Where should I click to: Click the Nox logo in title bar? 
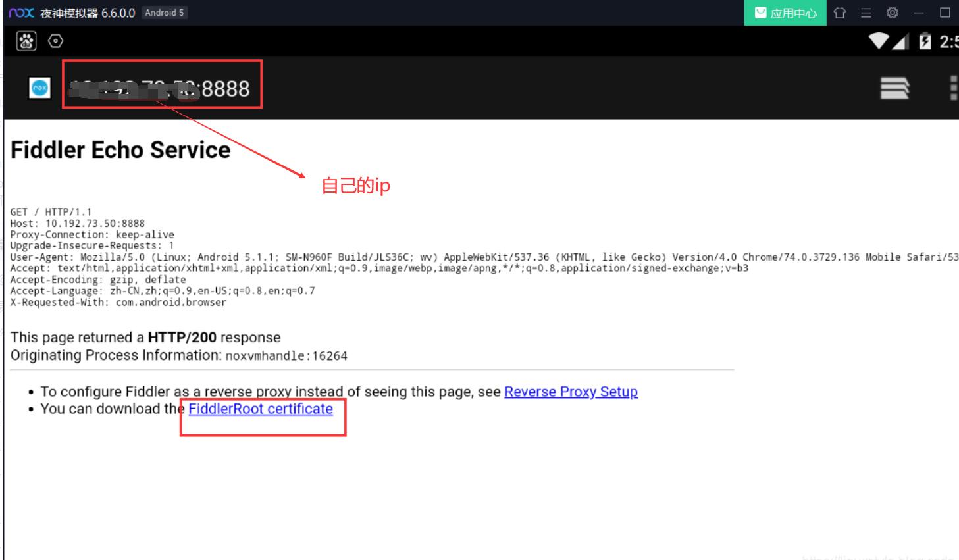coord(21,13)
